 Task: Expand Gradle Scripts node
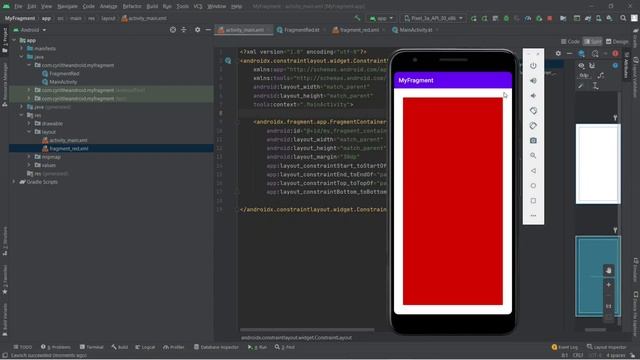(14, 182)
